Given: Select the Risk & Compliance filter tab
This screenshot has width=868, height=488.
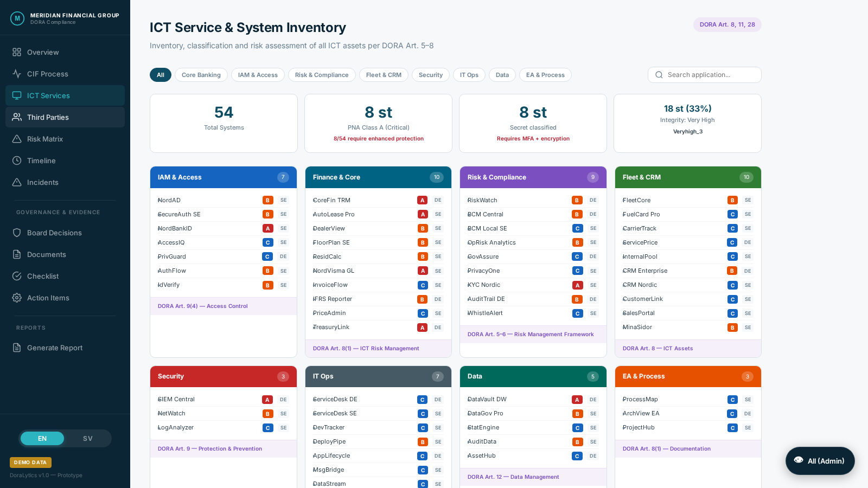Looking at the screenshot, I should pos(322,75).
